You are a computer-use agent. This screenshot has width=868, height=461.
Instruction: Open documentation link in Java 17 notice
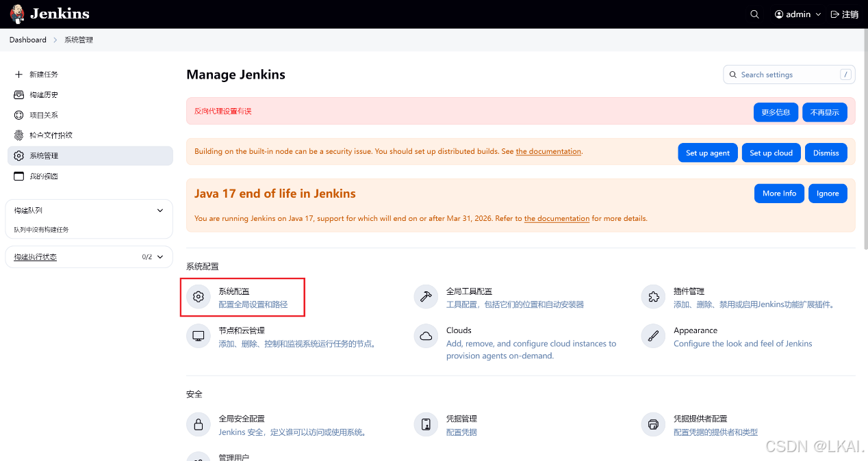(x=557, y=219)
